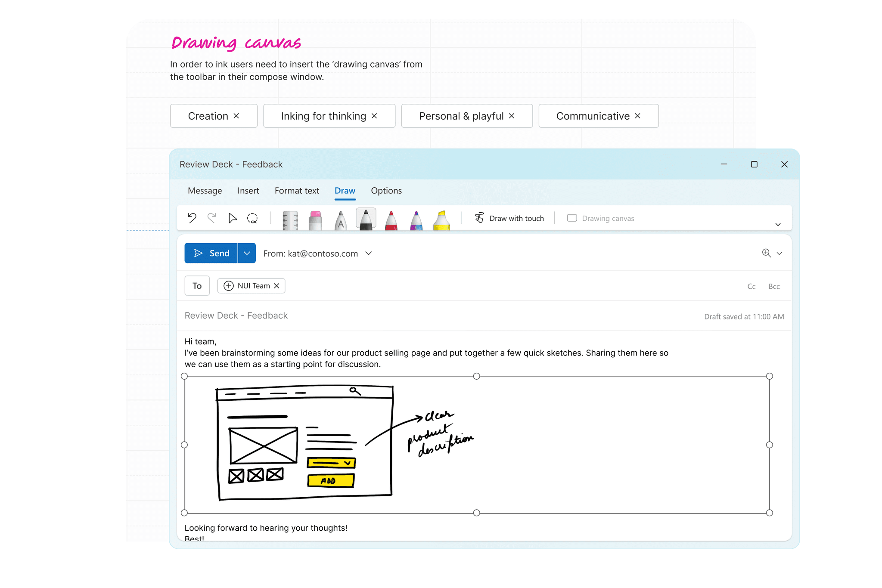
Task: Expand the ribbon with the chevron
Action: (778, 224)
